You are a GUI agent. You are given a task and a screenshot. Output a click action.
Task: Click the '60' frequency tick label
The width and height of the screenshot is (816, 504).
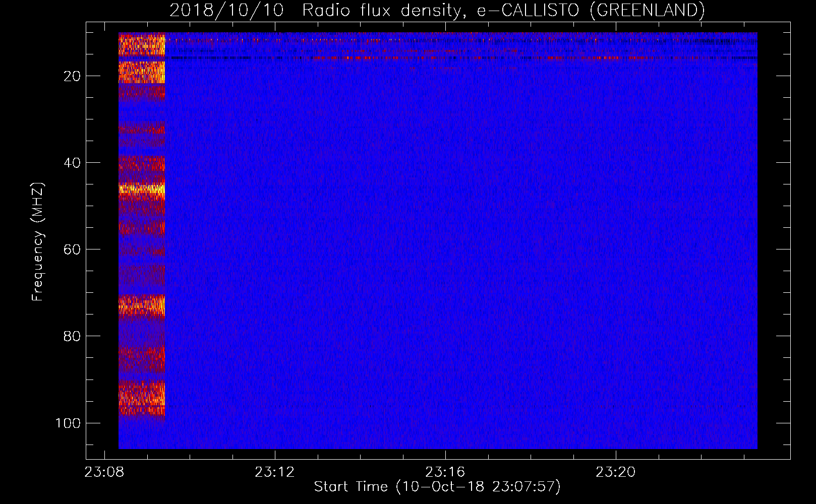(72, 249)
